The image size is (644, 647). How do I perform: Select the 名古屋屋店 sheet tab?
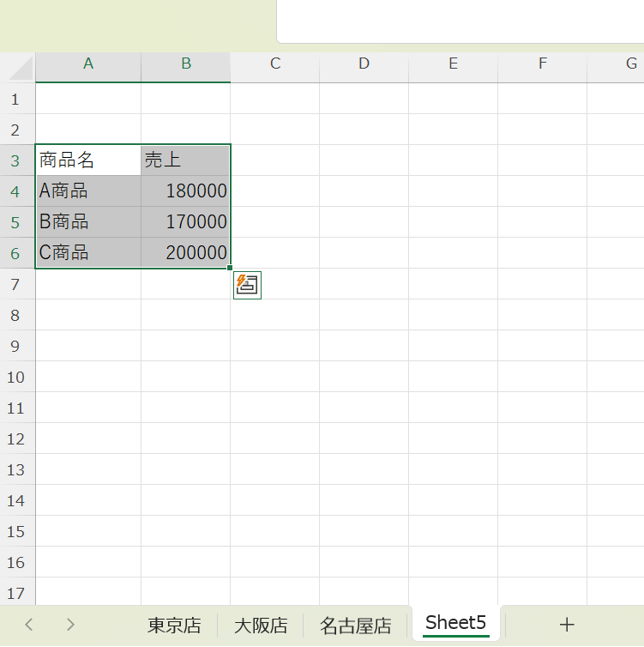tap(355, 626)
